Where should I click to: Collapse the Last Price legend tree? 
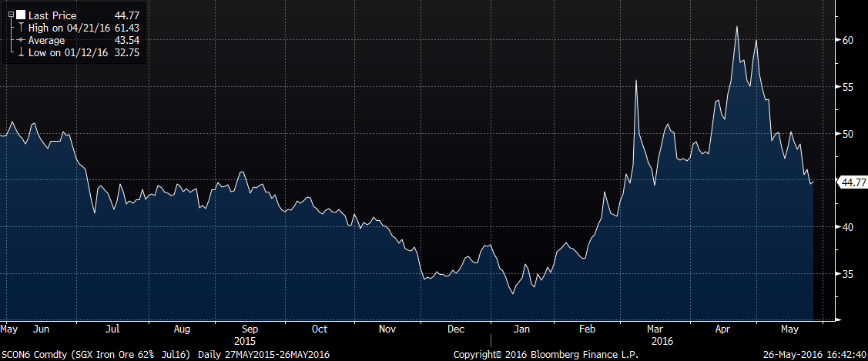coord(11,15)
